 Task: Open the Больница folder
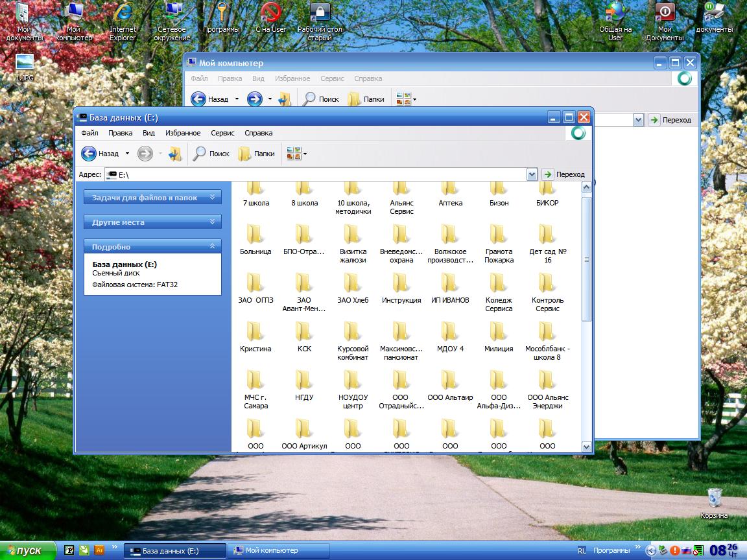(x=255, y=235)
